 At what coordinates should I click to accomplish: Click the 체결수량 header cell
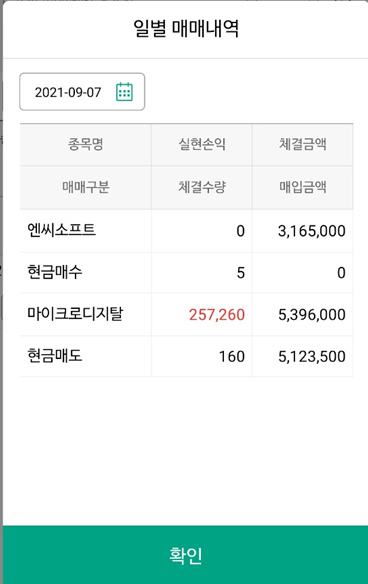(202, 187)
